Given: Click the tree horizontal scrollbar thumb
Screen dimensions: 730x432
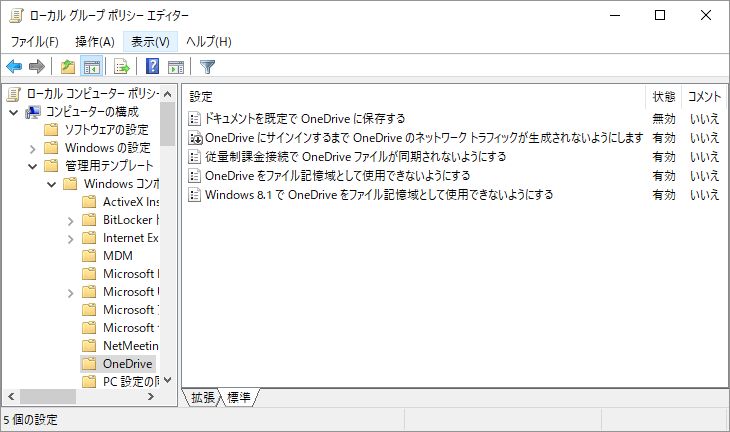Looking at the screenshot, I should tap(48, 397).
